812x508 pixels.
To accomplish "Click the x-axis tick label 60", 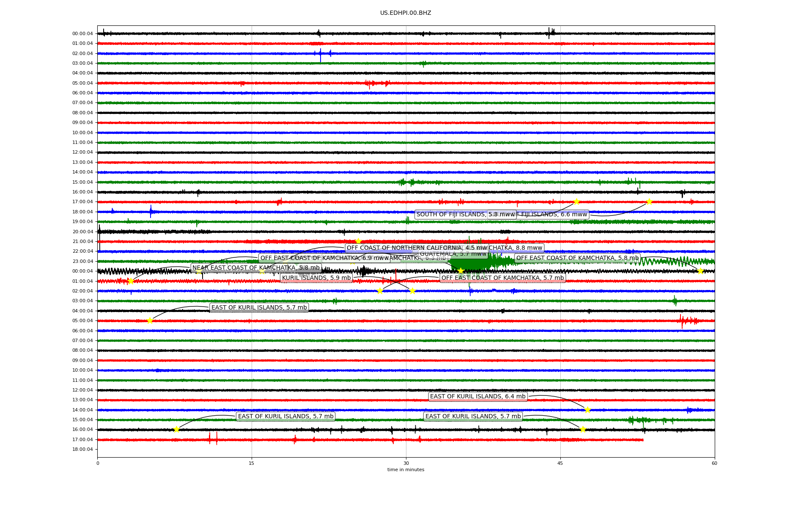I will (x=714, y=463).
